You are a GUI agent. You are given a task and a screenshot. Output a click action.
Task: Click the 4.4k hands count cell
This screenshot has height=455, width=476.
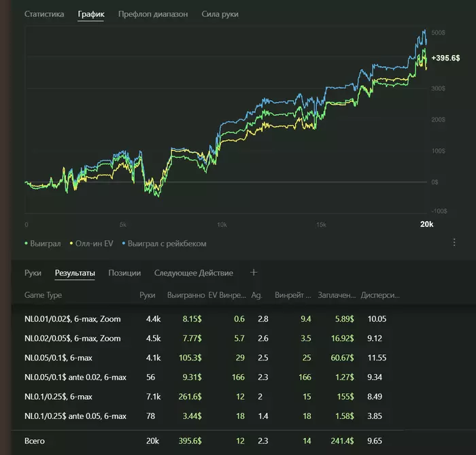(153, 319)
